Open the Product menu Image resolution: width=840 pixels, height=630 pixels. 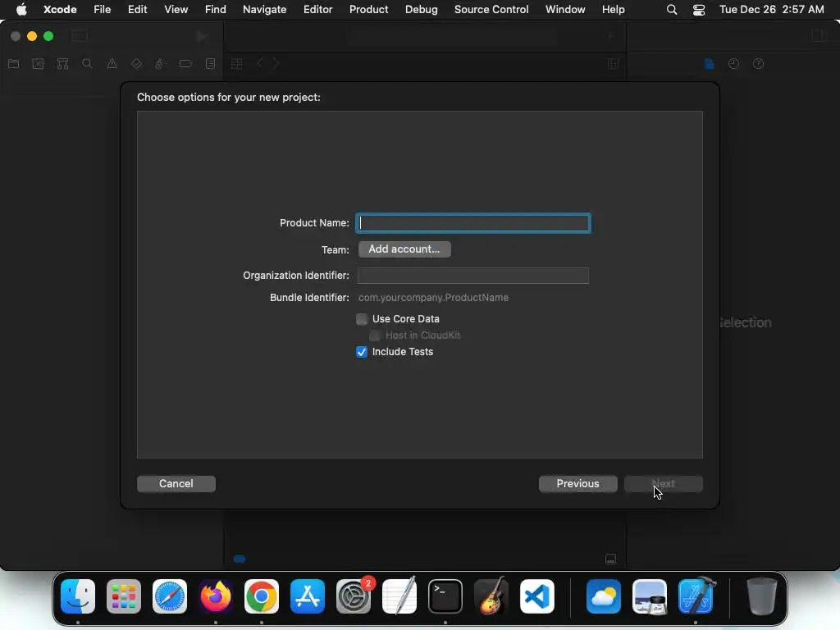(x=368, y=10)
